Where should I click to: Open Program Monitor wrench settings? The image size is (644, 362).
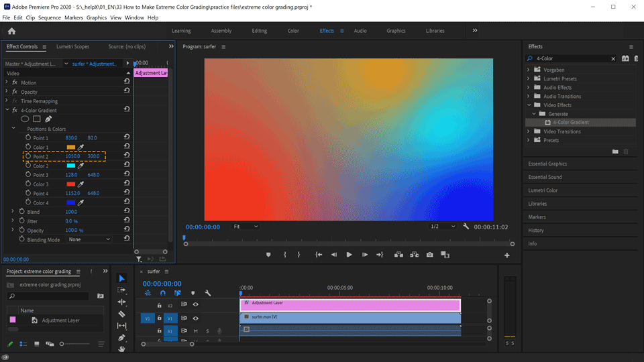[x=466, y=227]
